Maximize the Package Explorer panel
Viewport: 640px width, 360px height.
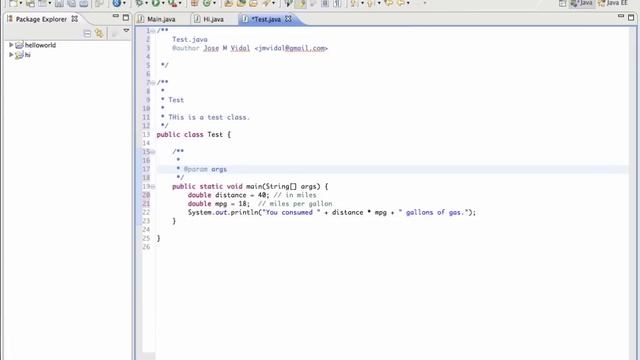(x=126, y=18)
